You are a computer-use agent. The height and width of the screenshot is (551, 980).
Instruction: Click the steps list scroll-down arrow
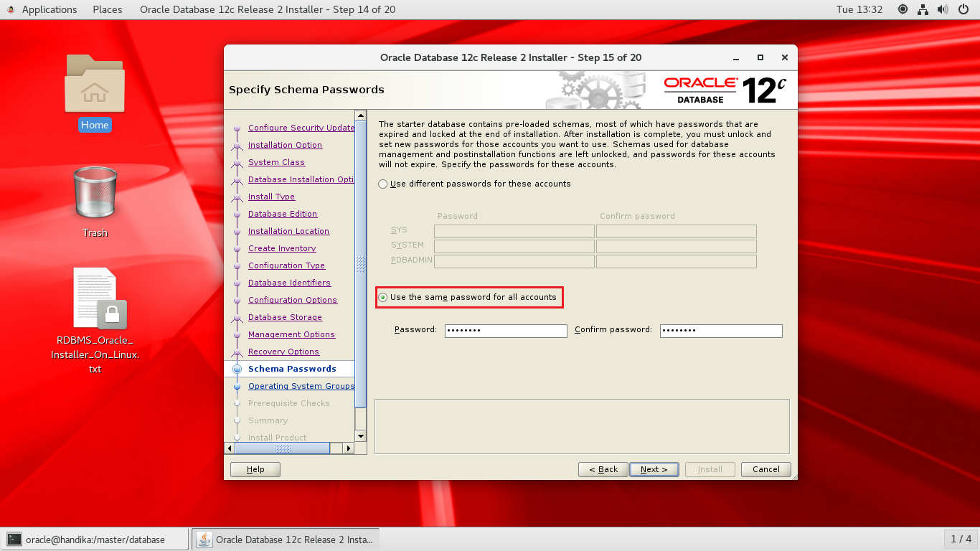pos(361,435)
